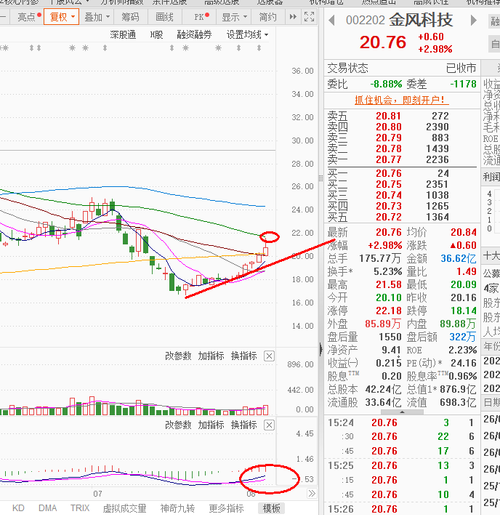Click the double-chevron beside the date axis
Viewport: 500px width, 515px height.
click(312, 493)
